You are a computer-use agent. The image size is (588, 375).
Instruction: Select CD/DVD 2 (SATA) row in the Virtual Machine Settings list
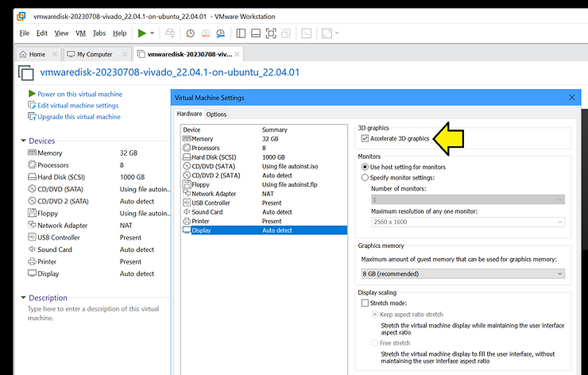click(264, 176)
